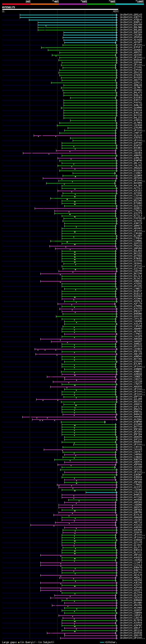Click the UniRef100_C6CRU8 entry

click(131, 125)
